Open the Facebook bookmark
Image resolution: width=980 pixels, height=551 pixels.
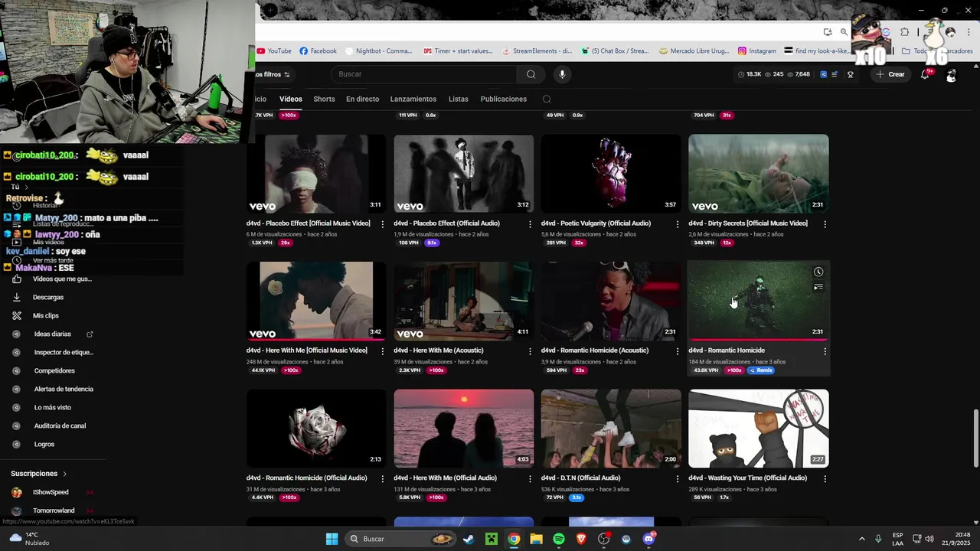point(318,51)
